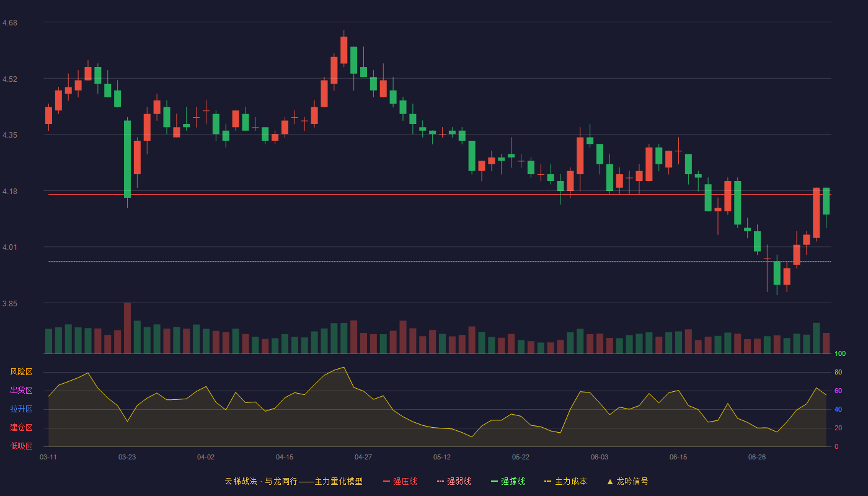Image resolution: width=868 pixels, height=496 pixels.
Task: Click the 03-23 date label
Action: pos(127,457)
